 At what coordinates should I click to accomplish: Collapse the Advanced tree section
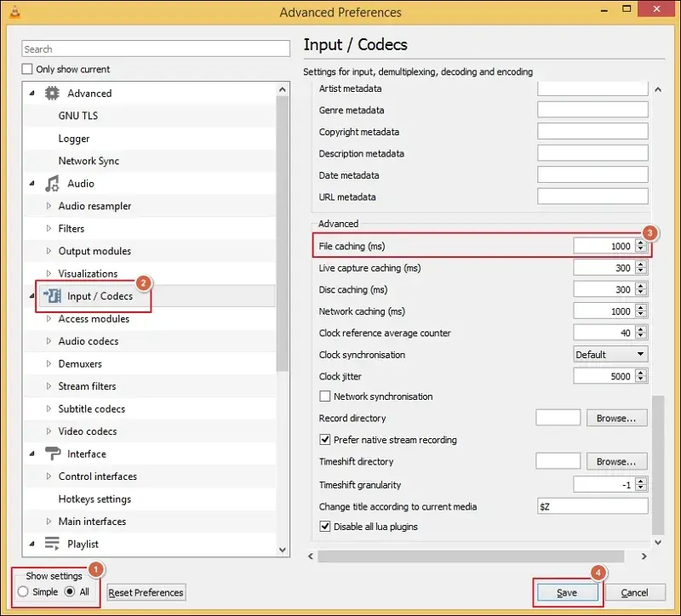click(x=32, y=94)
